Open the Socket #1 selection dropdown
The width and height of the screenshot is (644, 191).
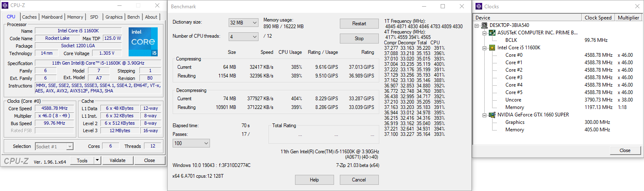[x=54, y=146]
